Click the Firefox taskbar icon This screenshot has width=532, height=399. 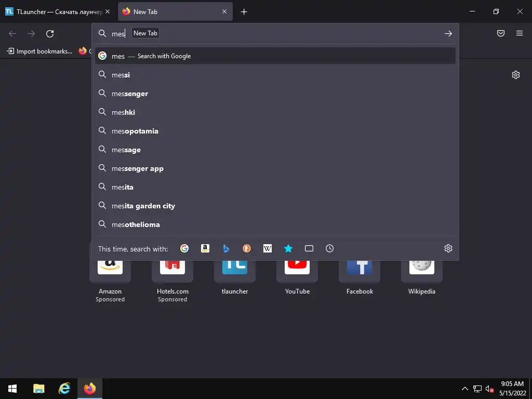90,389
